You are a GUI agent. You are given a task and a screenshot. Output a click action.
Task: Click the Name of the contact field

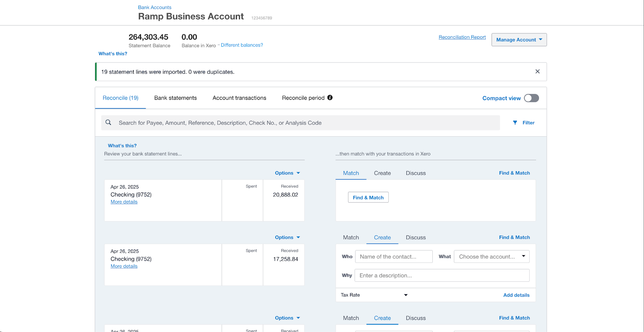pyautogui.click(x=394, y=256)
